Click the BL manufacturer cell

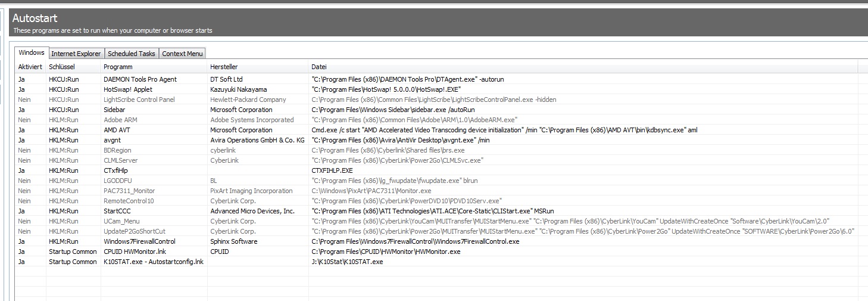(214, 181)
